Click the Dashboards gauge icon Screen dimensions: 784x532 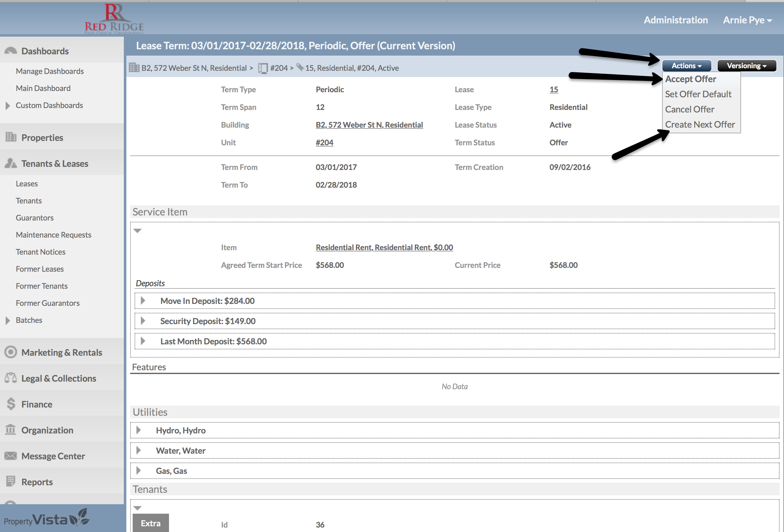(10, 51)
